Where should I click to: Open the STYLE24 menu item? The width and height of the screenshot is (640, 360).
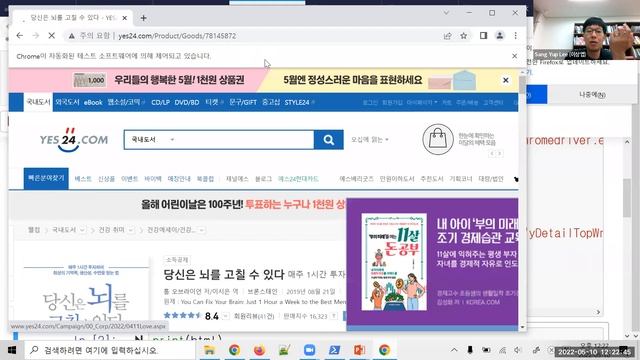click(x=297, y=102)
